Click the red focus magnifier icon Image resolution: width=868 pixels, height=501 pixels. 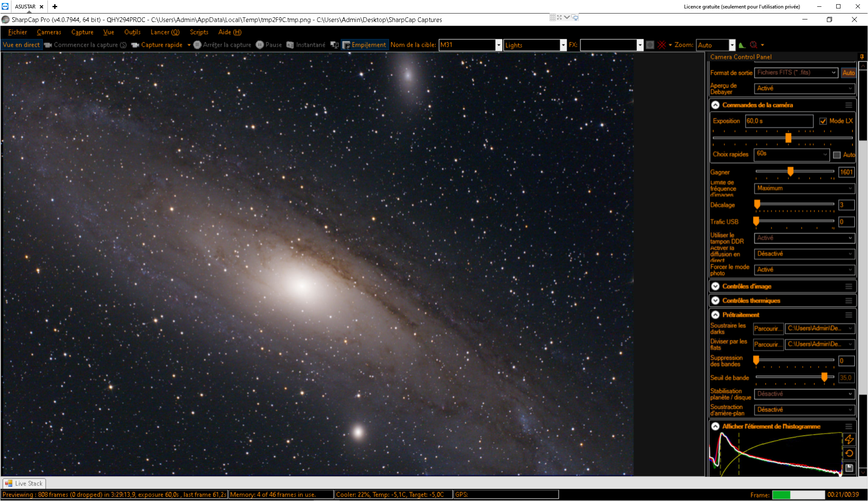click(753, 45)
